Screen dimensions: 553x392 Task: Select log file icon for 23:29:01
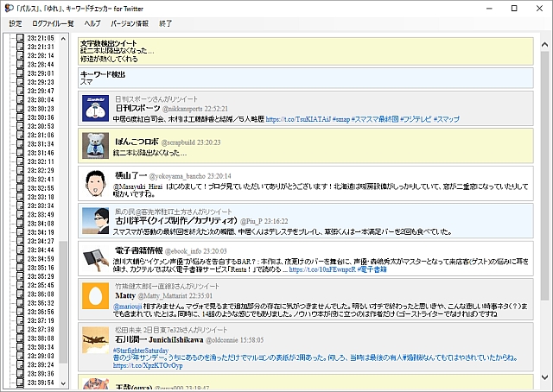(x=20, y=73)
